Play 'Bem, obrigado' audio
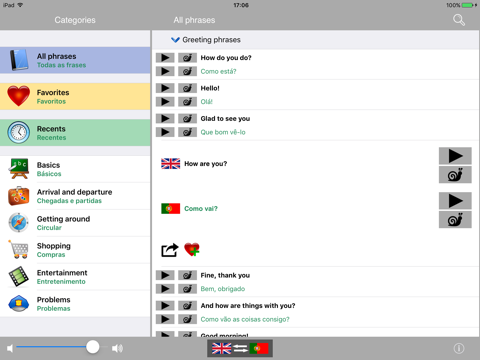 click(165, 289)
